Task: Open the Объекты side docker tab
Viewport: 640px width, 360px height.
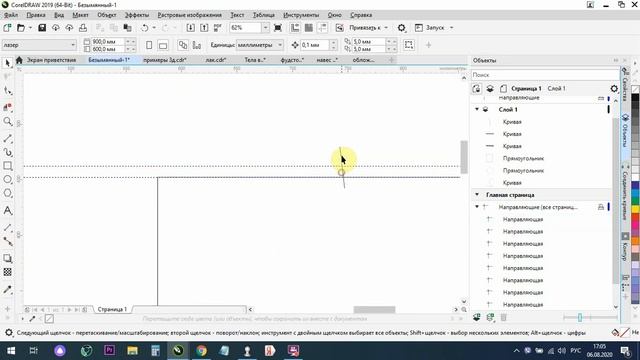Action: tap(625, 131)
